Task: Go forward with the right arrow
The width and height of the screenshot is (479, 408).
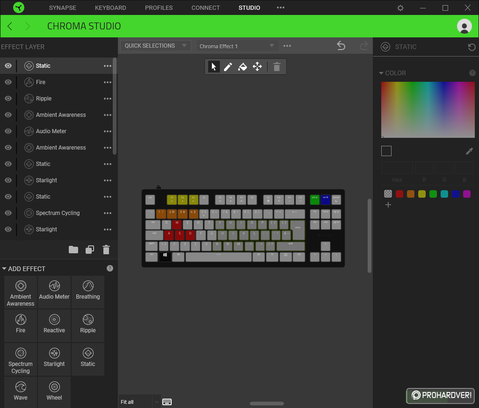Action: click(x=28, y=26)
